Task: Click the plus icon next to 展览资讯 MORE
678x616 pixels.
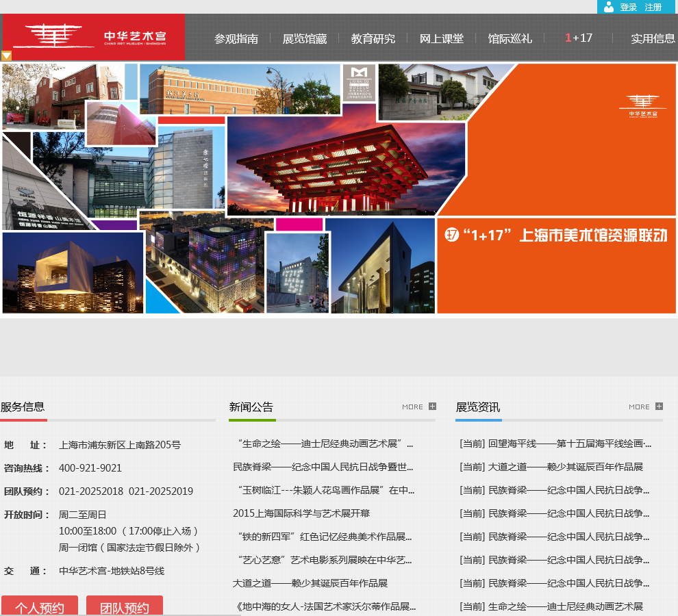Action: (x=659, y=407)
